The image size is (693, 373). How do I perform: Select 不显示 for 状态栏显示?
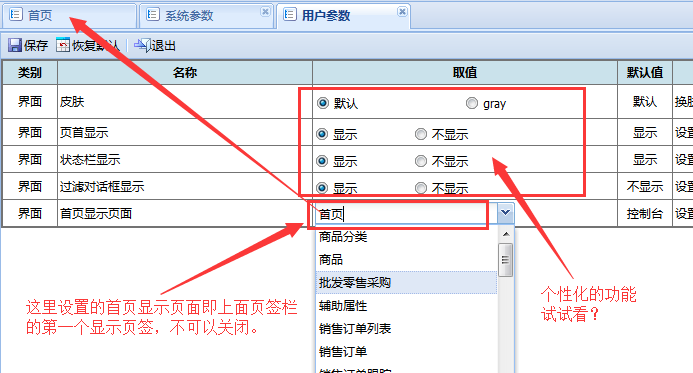(x=421, y=161)
